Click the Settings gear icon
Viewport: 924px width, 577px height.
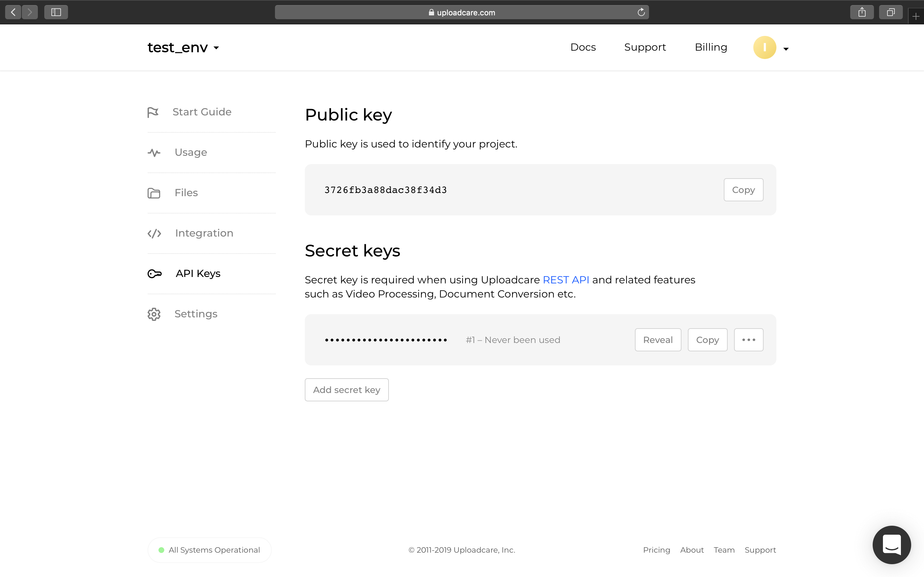point(154,314)
